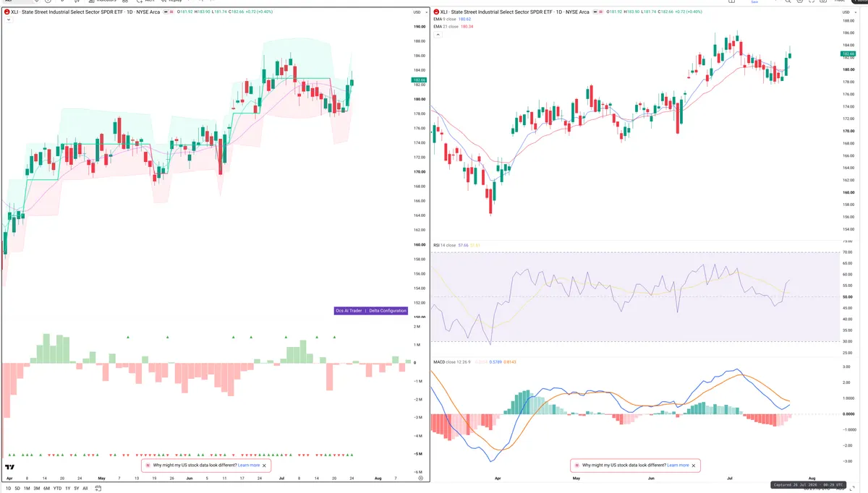This screenshot has height=493, width=868.
Task: Click the right chart's XLI title text
Action: pyautogui.click(x=515, y=12)
